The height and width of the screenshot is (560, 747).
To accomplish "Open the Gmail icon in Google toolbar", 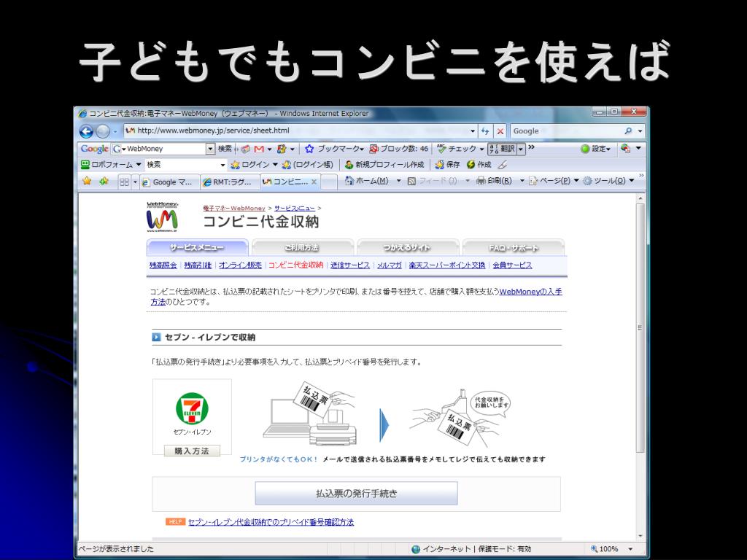I will (x=259, y=149).
